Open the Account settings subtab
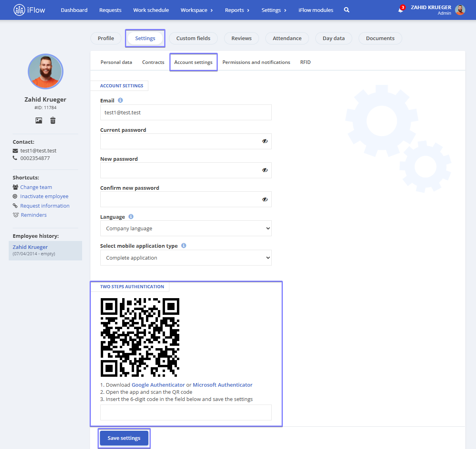 coord(194,62)
